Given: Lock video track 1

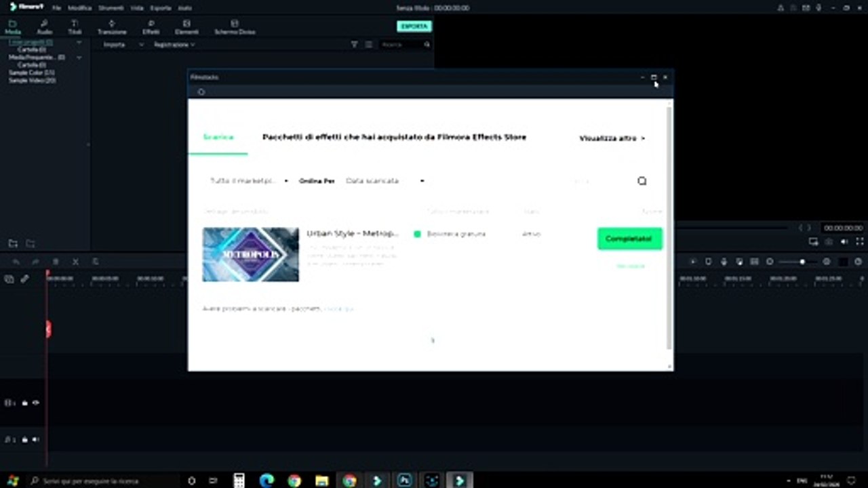Looking at the screenshot, I should coord(25,403).
